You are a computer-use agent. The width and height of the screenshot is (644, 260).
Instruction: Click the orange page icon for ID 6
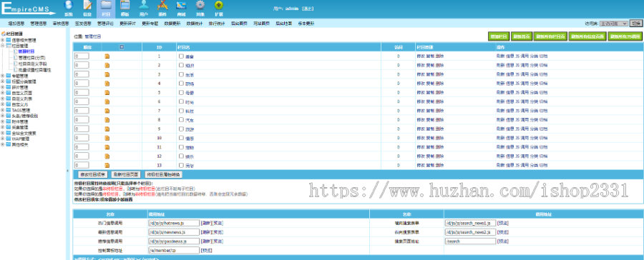[107, 101]
